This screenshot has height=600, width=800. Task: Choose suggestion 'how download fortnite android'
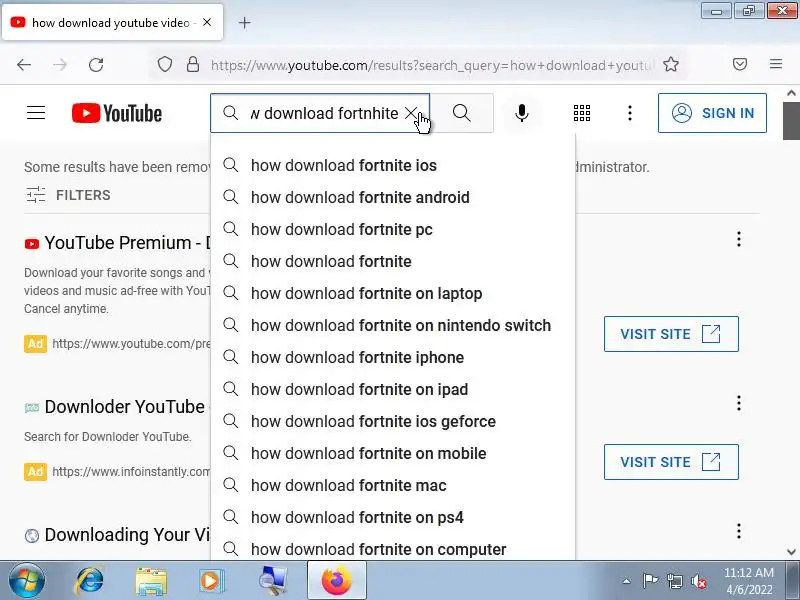click(x=393, y=197)
